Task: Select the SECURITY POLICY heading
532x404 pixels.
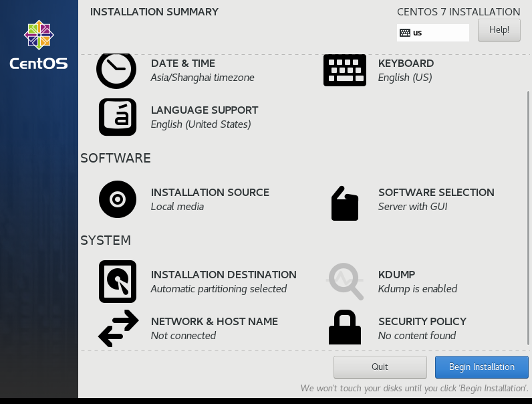Action: (x=422, y=322)
